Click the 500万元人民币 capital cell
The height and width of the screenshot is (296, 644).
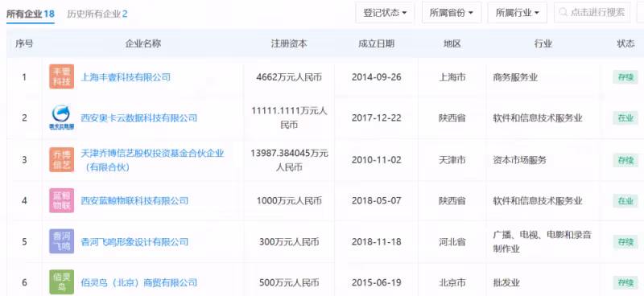pyautogui.click(x=289, y=282)
